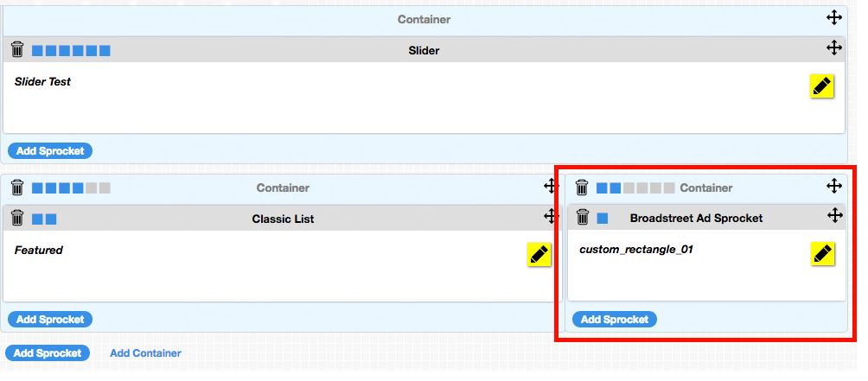The width and height of the screenshot is (868, 381).
Task: Click the Add Container link
Action: [145, 352]
